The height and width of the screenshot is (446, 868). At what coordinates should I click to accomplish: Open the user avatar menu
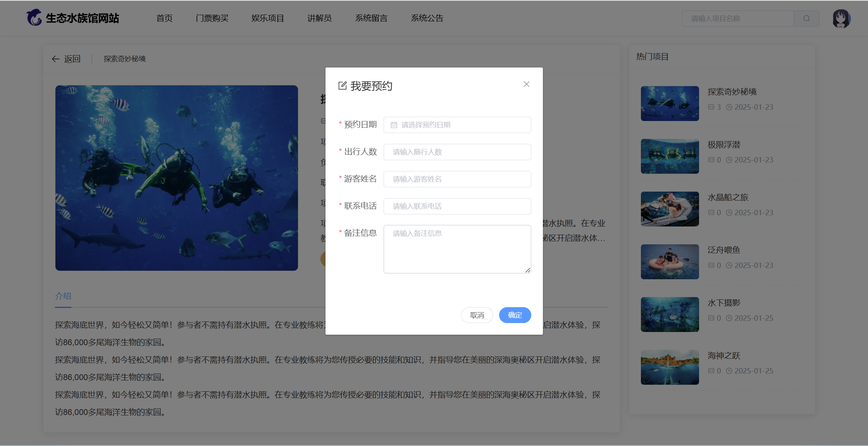click(x=841, y=19)
